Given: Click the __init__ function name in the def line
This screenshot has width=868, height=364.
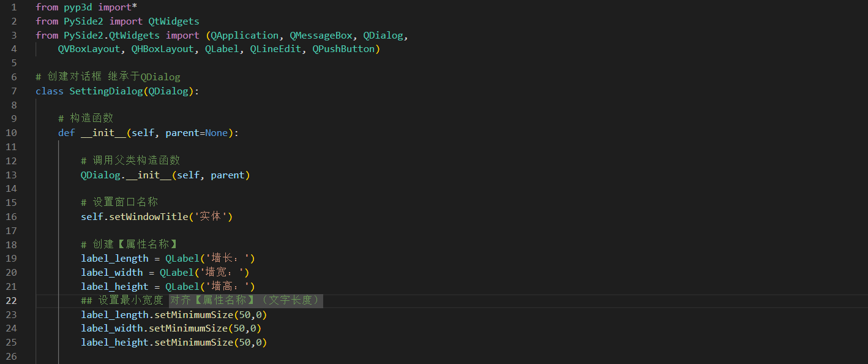Looking at the screenshot, I should [103, 132].
